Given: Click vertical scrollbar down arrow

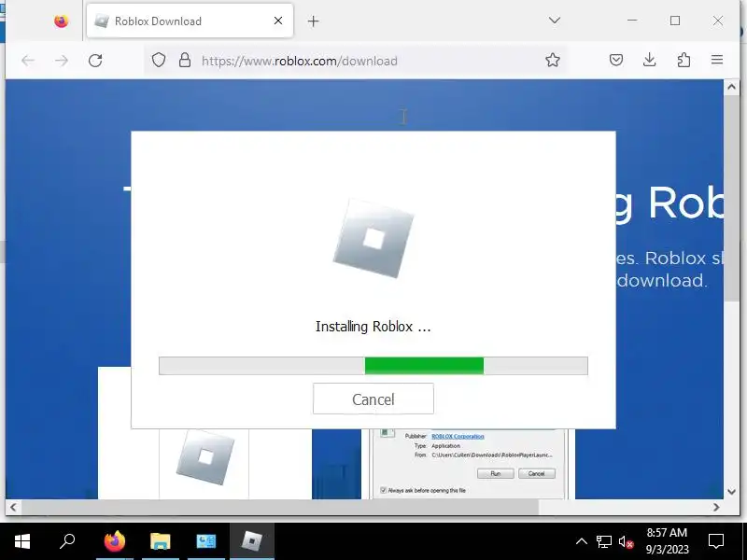Looking at the screenshot, I should click(x=731, y=492).
